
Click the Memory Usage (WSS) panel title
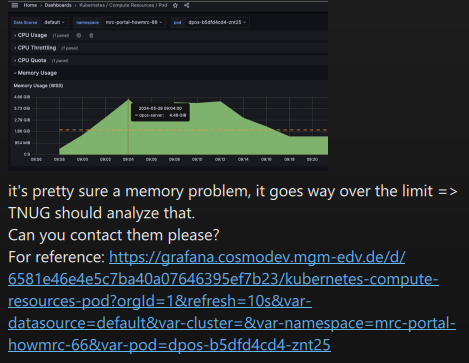38,86
